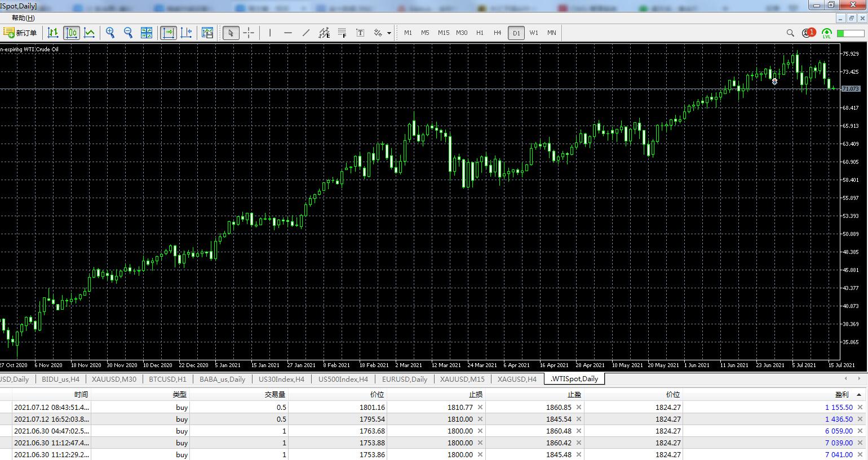Click the green LVL signal icon
This screenshot has width=868, height=460.
[x=827, y=33]
